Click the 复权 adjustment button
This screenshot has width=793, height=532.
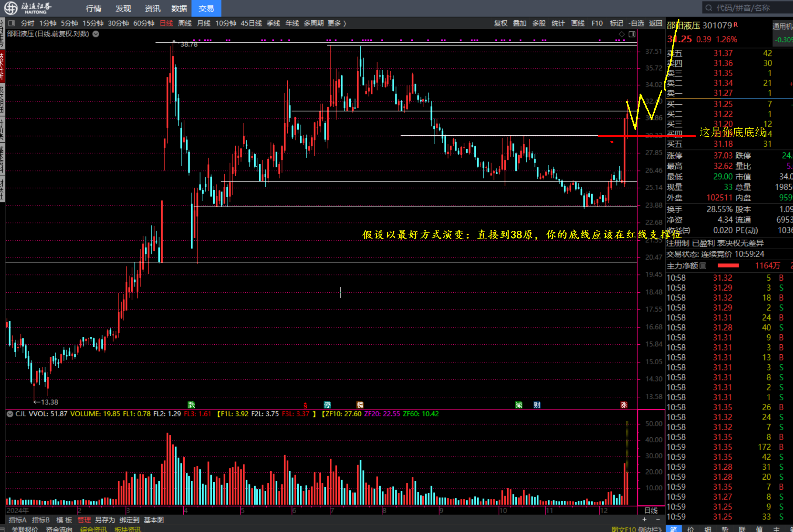tap(501, 23)
